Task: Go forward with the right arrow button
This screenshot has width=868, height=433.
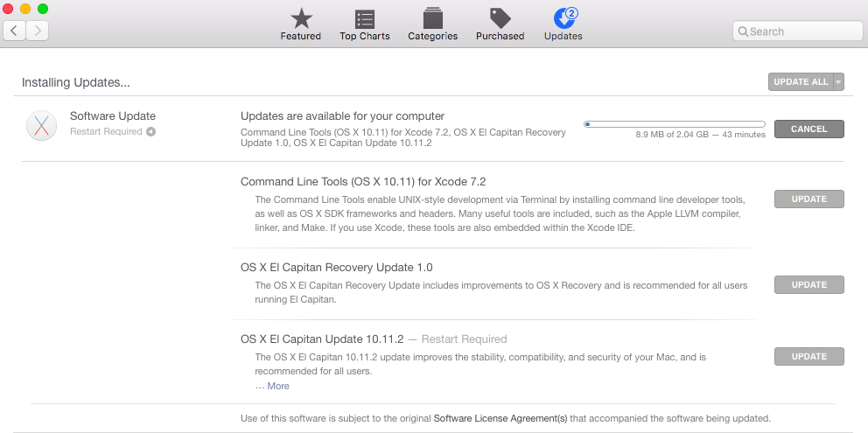Action: tap(37, 31)
